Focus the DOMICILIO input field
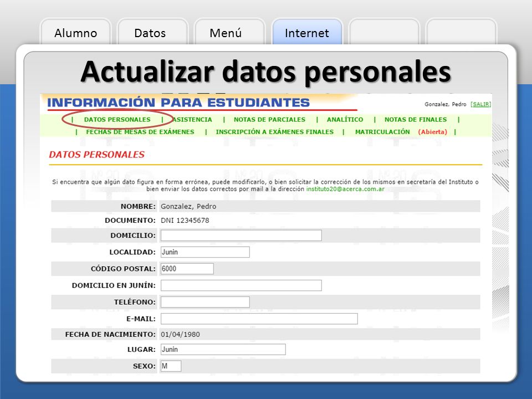 click(241, 236)
